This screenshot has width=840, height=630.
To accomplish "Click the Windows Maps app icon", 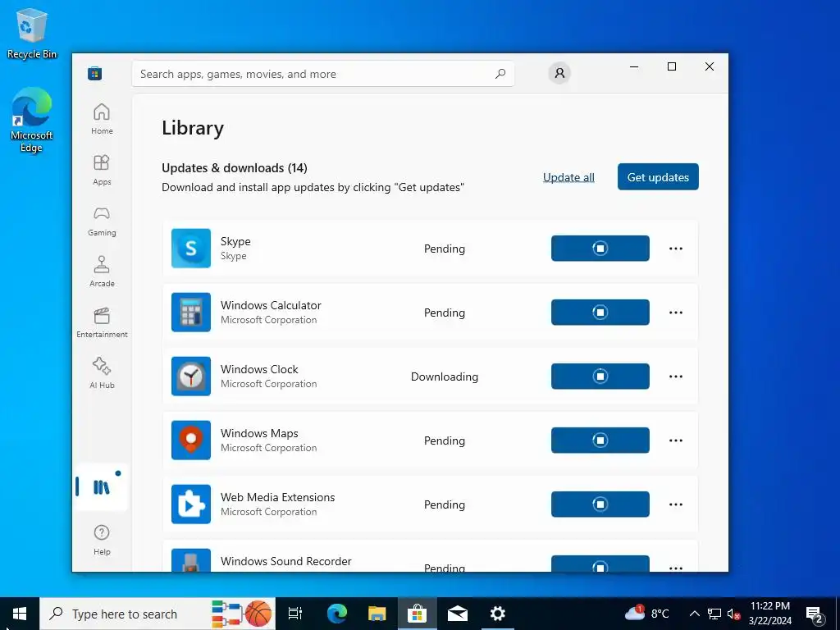I will [x=190, y=441].
